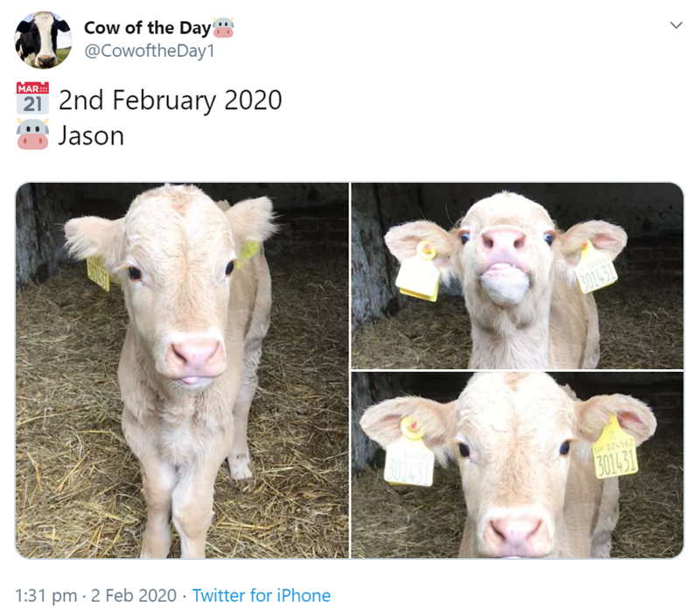This screenshot has height=615, width=700.
Task: Click the cow face emoji beside "Jason"
Action: (33, 136)
